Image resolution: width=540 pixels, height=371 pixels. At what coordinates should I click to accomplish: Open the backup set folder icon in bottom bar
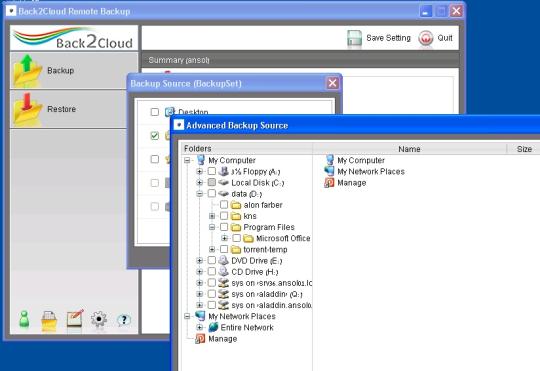click(x=49, y=320)
